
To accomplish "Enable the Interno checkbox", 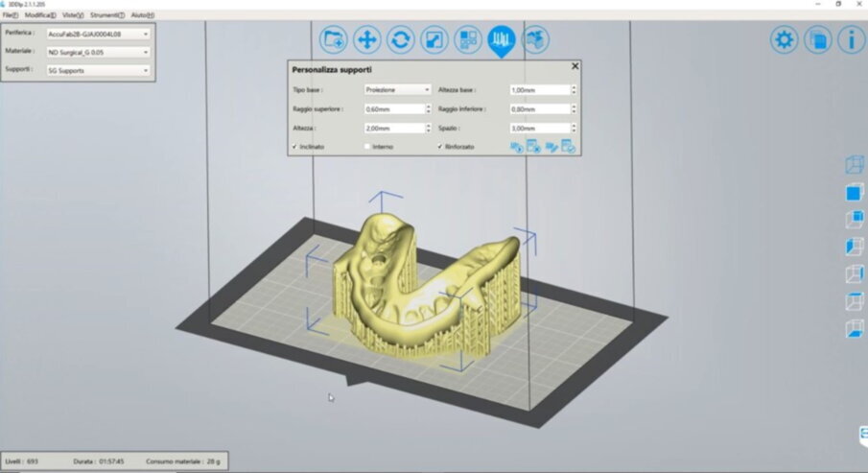I will (x=367, y=147).
